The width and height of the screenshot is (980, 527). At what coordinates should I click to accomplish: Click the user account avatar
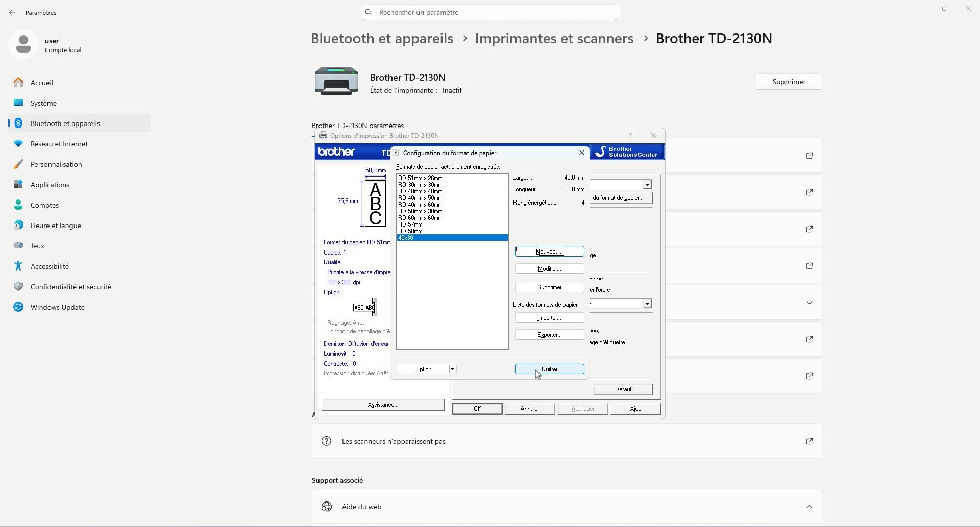(x=23, y=44)
